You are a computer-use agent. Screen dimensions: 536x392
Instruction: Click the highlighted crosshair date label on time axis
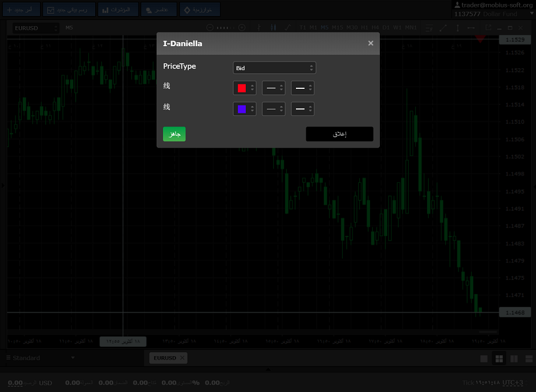tap(123, 341)
